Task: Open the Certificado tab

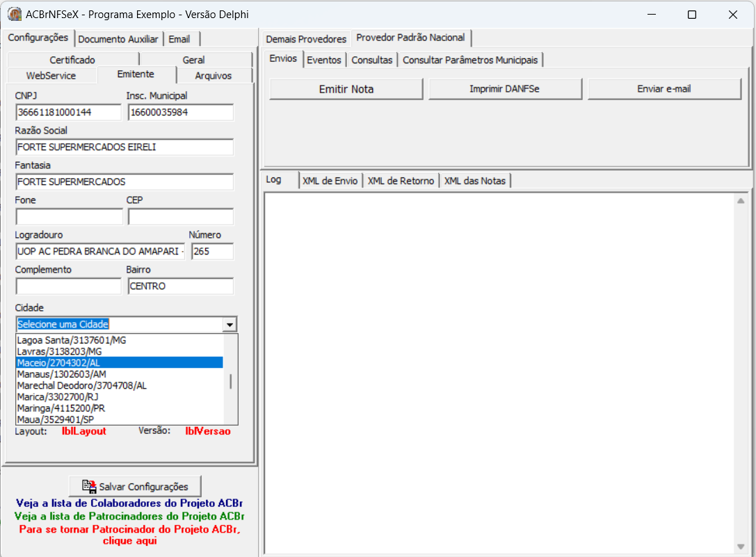Action: (72, 60)
